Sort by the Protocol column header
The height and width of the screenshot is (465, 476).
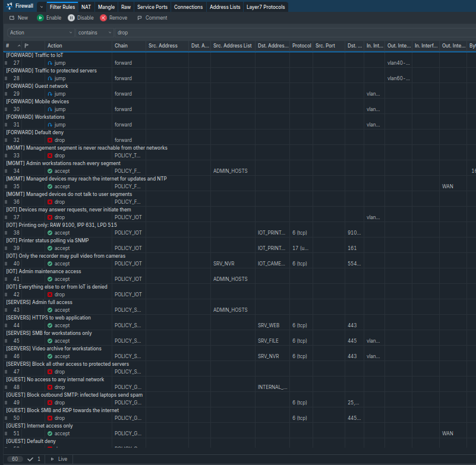(x=301, y=46)
